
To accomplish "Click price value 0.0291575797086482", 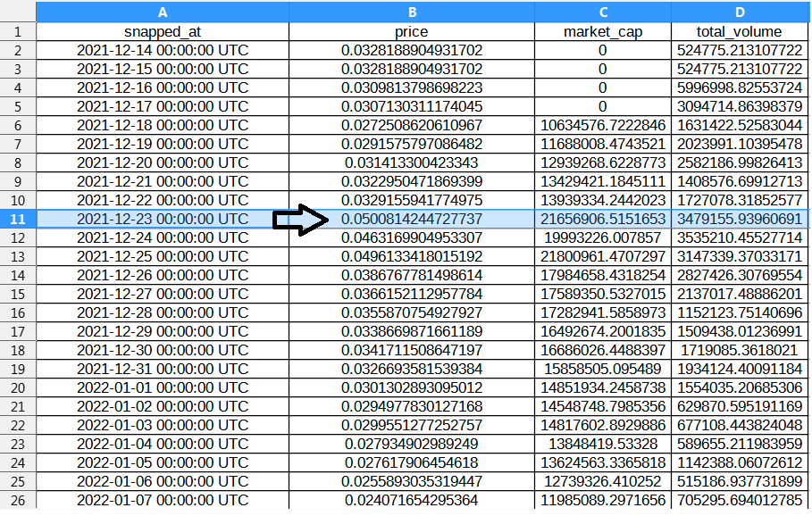I will pyautogui.click(x=412, y=144).
